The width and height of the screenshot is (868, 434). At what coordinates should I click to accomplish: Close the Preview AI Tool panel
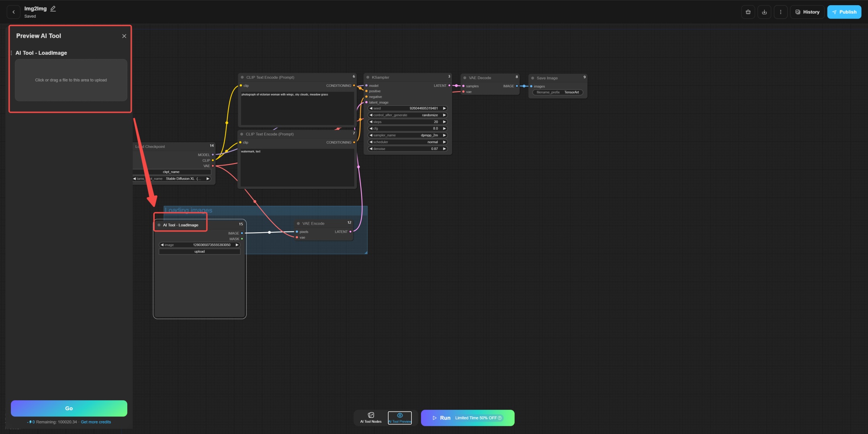pos(124,36)
